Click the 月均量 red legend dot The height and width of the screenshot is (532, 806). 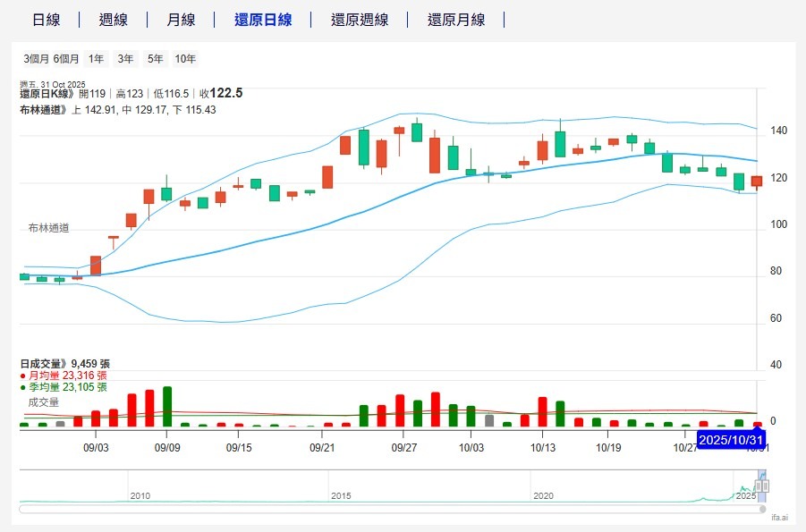(22, 376)
